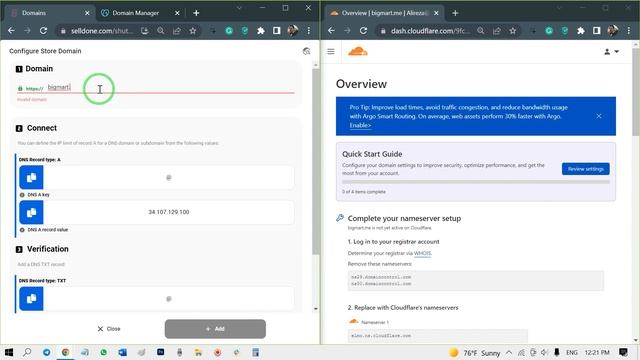This screenshot has height=360, width=640.
Task: Reload the selldone page
Action: click(43, 31)
